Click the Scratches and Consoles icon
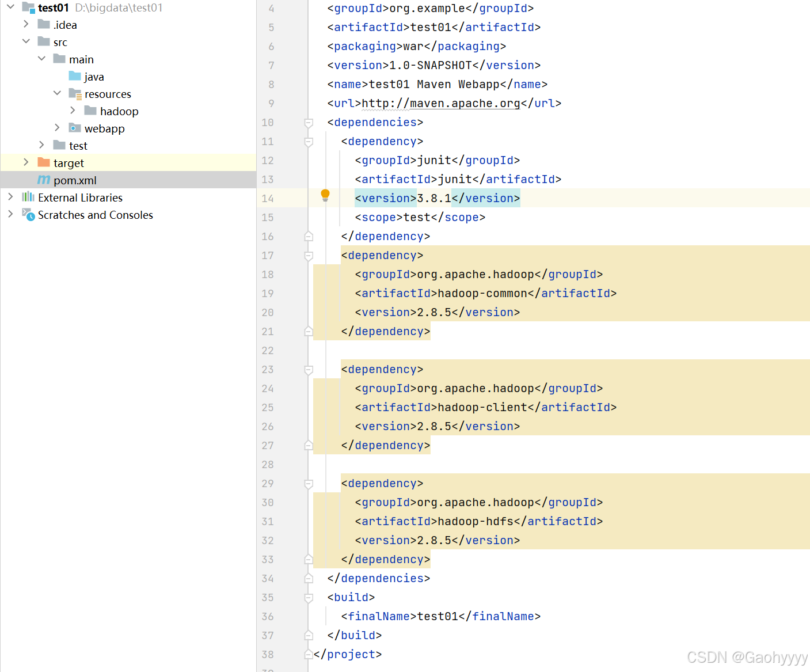The height and width of the screenshot is (672, 810). [x=28, y=214]
